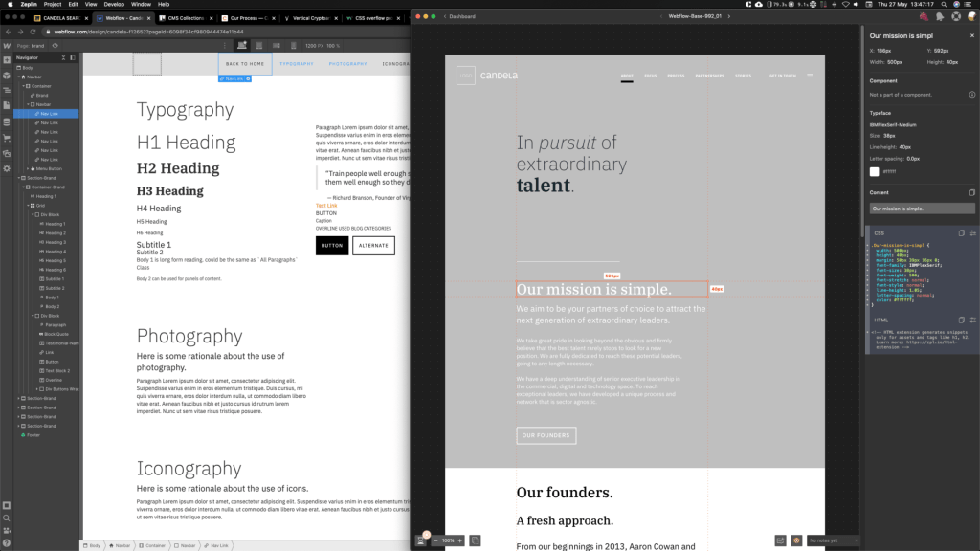Click the ALTERNATE button on canvas
The width and height of the screenshot is (980, 551).
(373, 246)
